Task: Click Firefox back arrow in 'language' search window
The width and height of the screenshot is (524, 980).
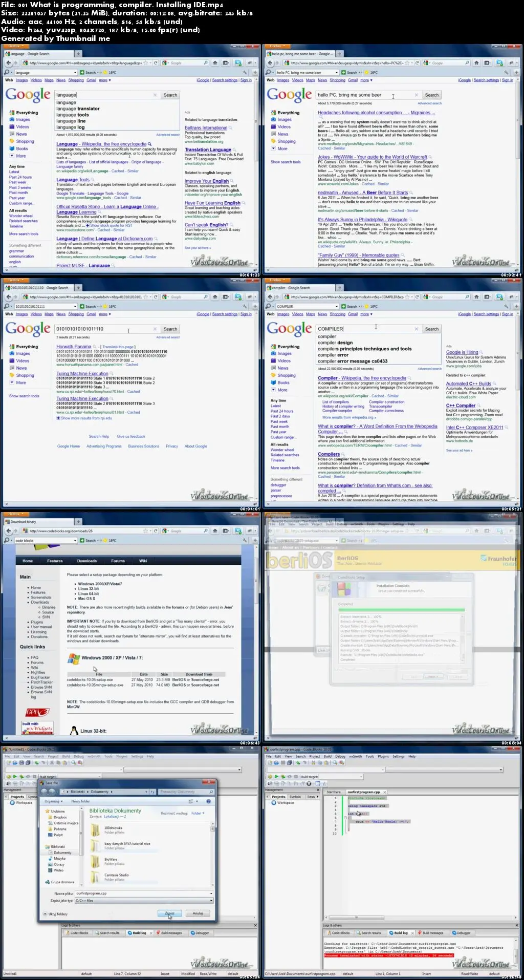Action: click(8, 63)
